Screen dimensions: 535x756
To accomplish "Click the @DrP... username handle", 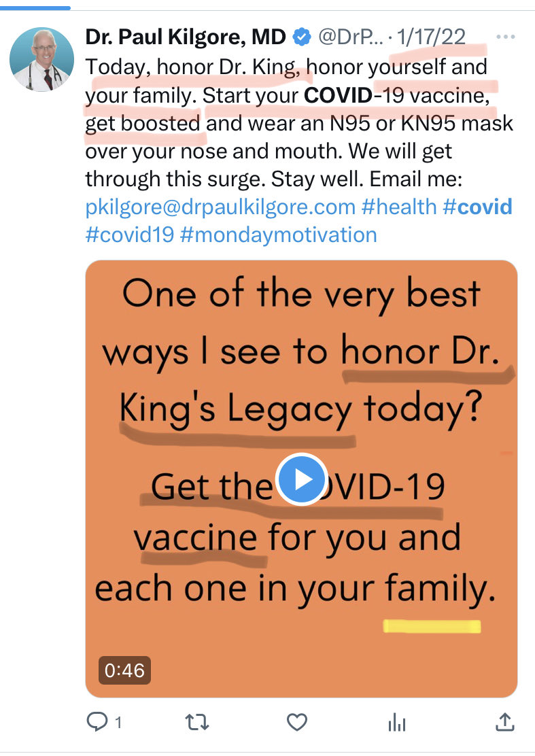I will [x=350, y=37].
